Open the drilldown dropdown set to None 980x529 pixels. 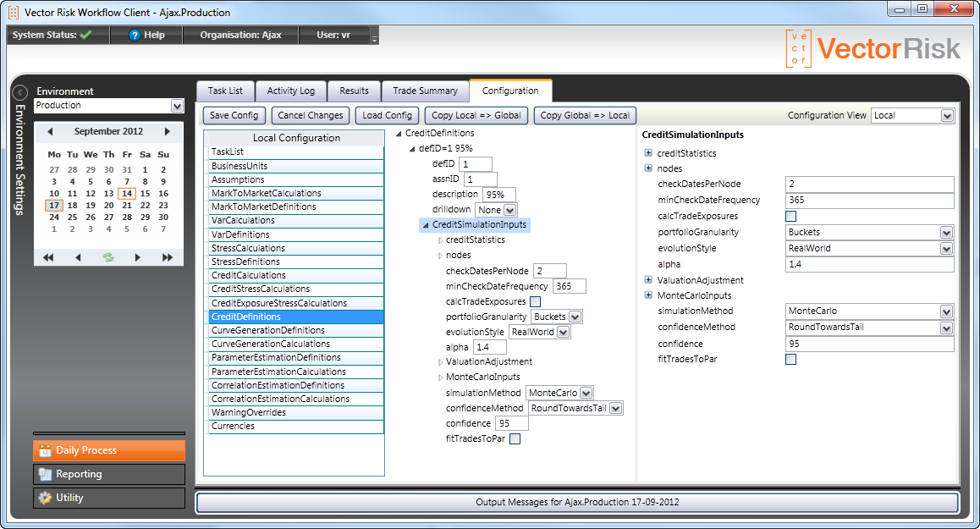click(x=510, y=210)
